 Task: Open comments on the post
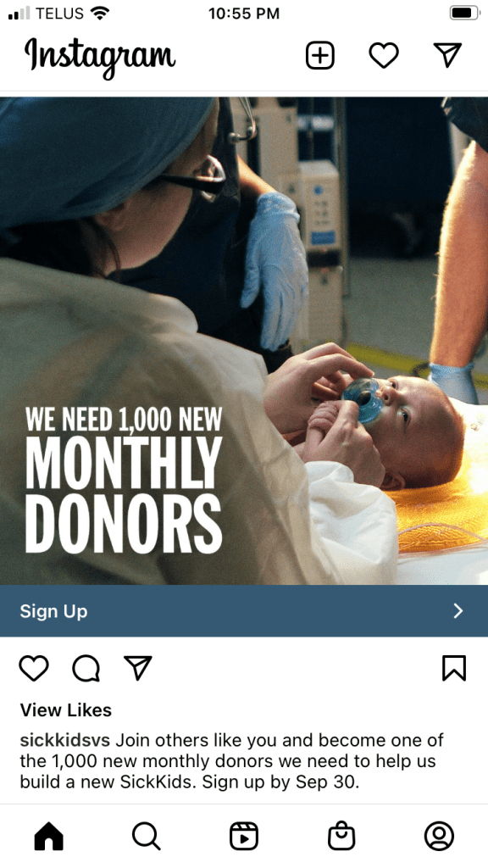[86, 668]
